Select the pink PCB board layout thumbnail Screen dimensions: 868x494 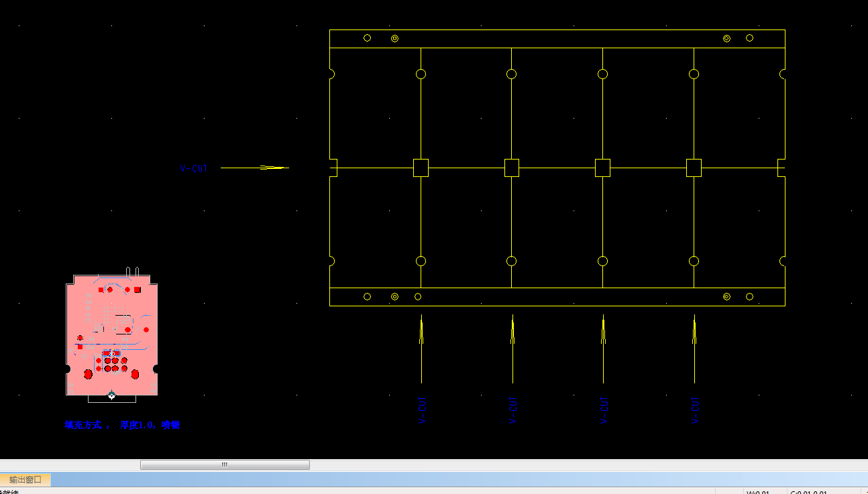tap(112, 336)
